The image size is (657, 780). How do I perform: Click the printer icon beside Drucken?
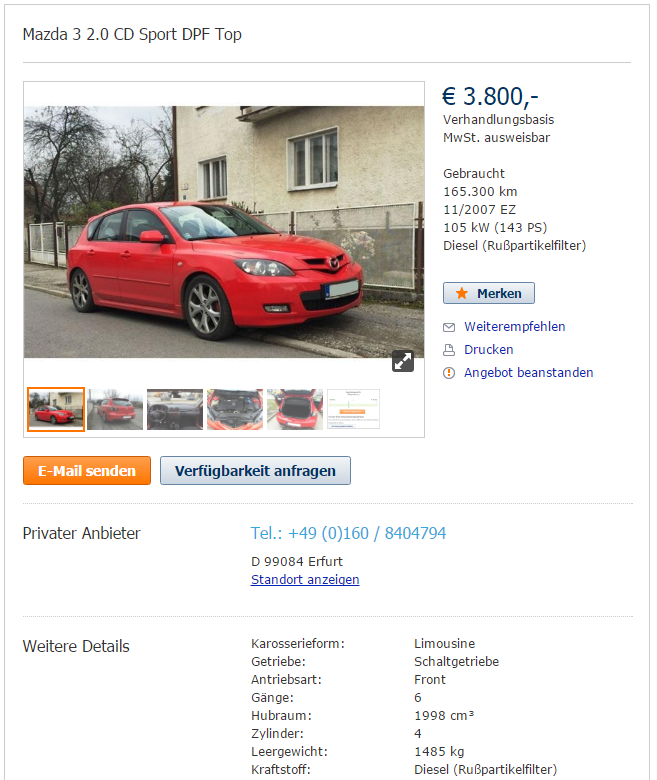click(449, 350)
